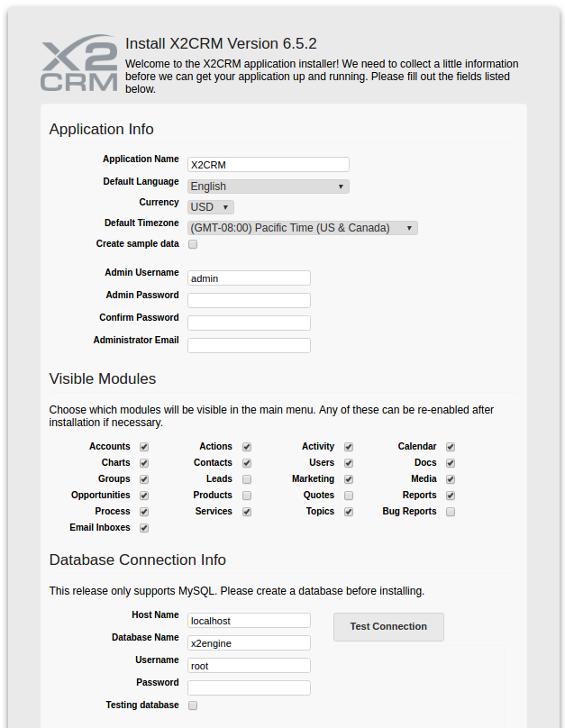
Task: Focus the database Password field
Action: (x=249, y=688)
